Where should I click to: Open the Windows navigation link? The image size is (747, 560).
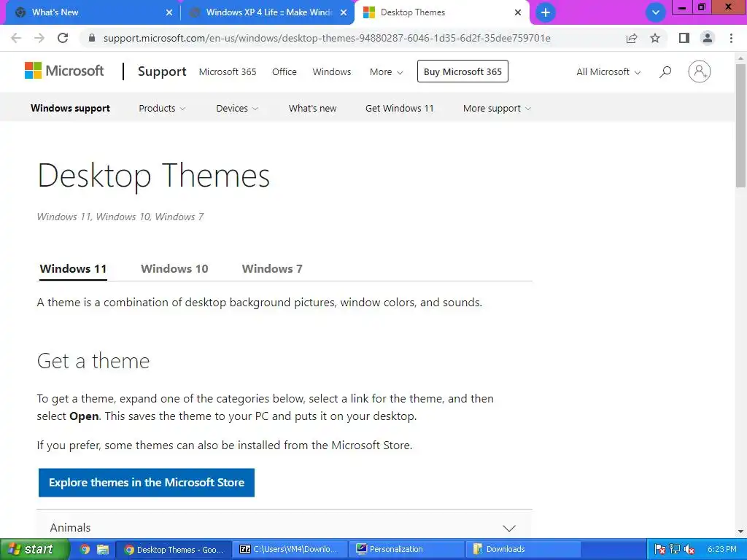332,71
